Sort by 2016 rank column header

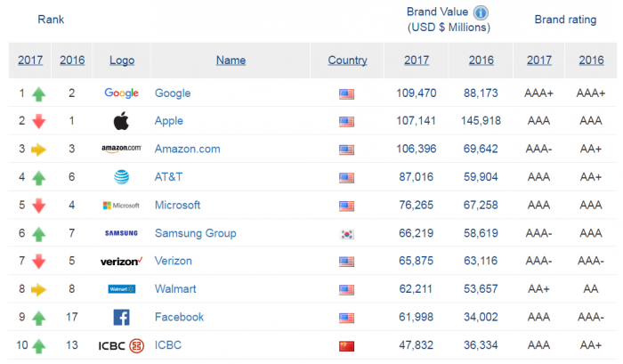pyautogui.click(x=72, y=61)
